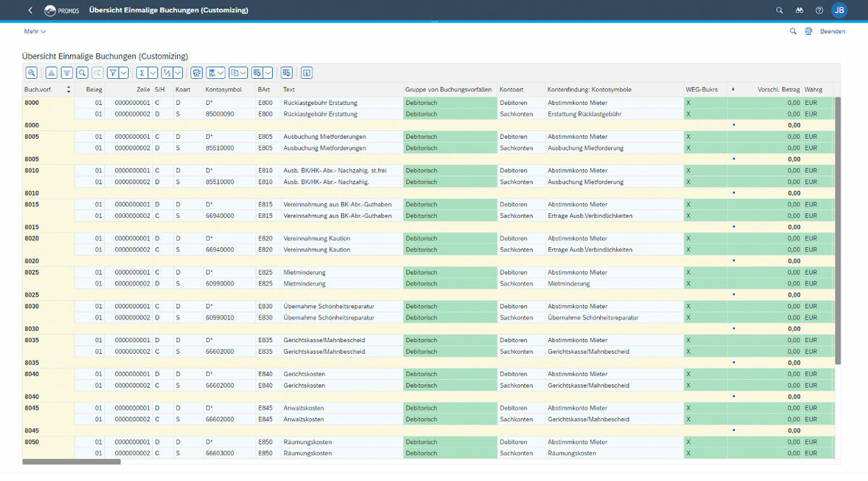Sort the table in ascending order
Screen dimensions: 868x481
[x=51, y=72]
